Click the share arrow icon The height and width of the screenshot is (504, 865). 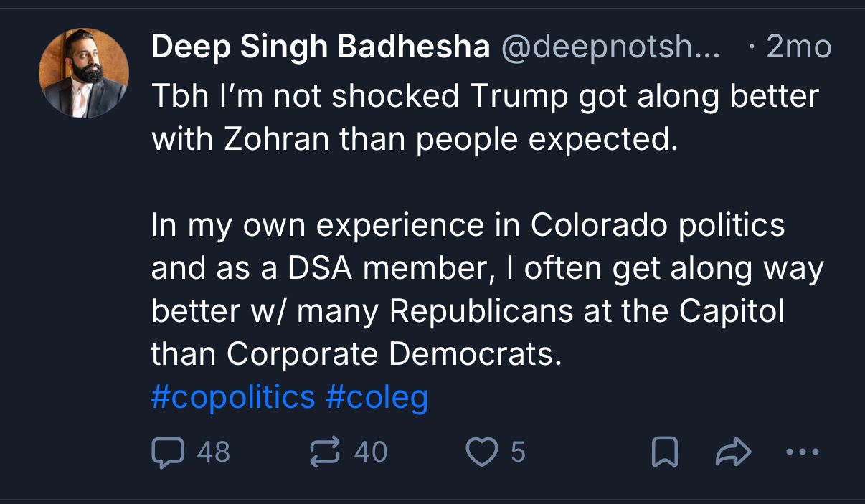733,452
